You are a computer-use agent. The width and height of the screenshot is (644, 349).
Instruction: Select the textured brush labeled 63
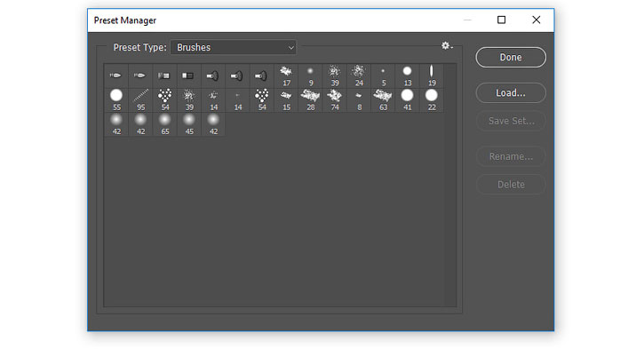click(383, 100)
